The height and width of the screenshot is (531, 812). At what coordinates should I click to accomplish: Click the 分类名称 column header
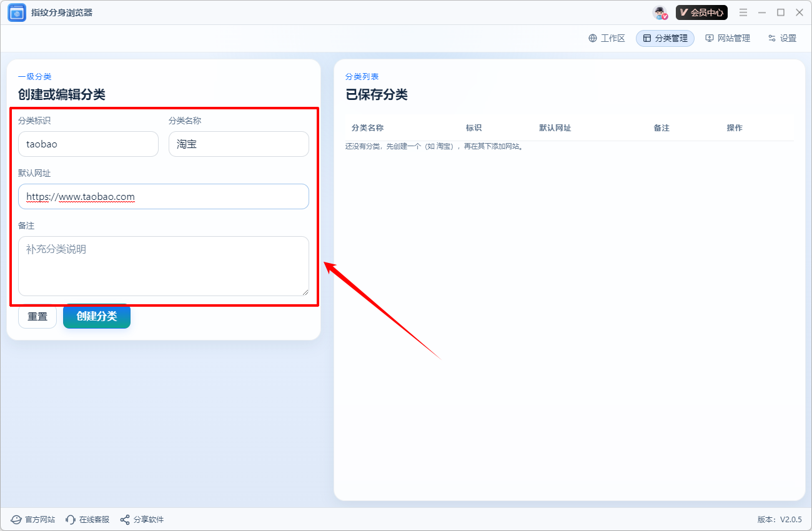tap(367, 128)
